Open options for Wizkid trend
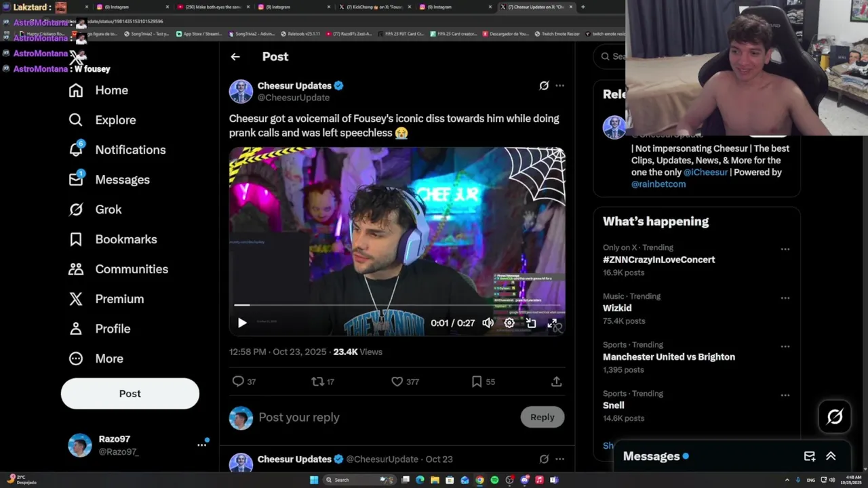868x488 pixels. tap(785, 298)
